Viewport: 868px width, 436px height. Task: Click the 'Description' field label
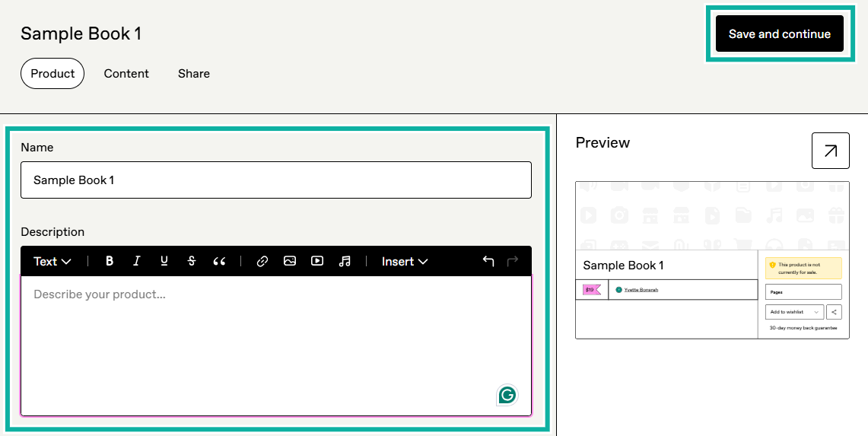(x=52, y=231)
